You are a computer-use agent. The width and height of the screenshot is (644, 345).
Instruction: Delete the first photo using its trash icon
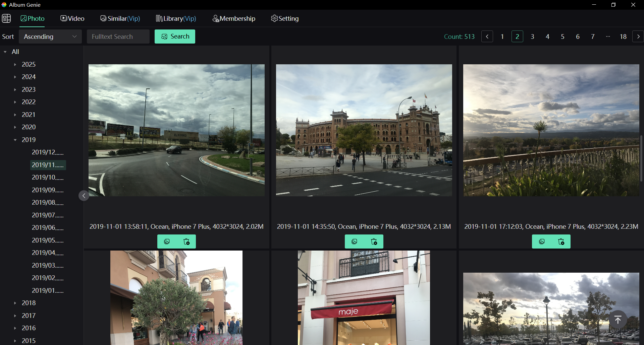pyautogui.click(x=187, y=241)
